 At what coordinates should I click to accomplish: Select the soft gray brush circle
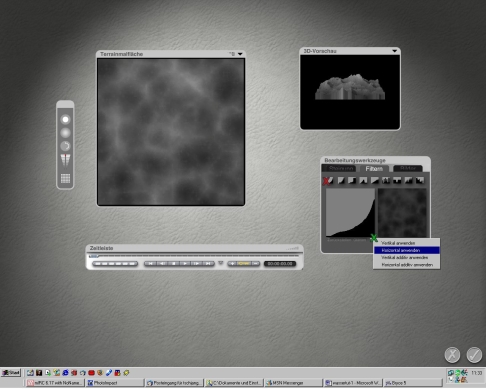(65, 133)
